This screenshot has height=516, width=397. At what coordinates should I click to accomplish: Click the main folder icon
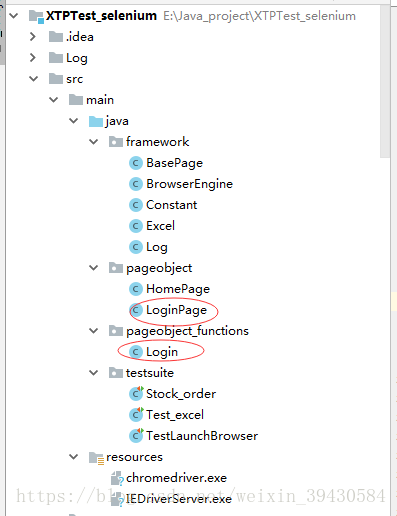[76, 100]
